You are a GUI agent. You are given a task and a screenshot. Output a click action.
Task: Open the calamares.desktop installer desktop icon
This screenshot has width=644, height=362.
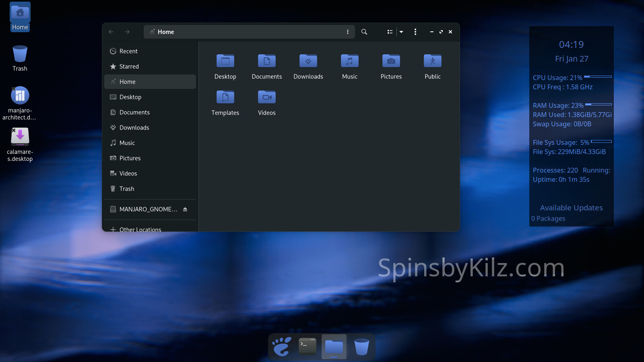20,137
